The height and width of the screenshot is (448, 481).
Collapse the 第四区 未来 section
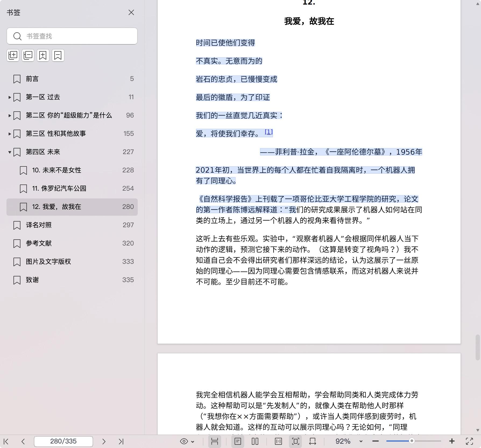pyautogui.click(x=10, y=152)
